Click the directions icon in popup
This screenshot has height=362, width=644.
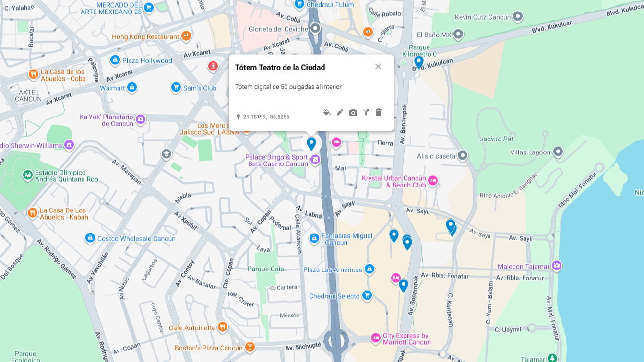pos(366,112)
